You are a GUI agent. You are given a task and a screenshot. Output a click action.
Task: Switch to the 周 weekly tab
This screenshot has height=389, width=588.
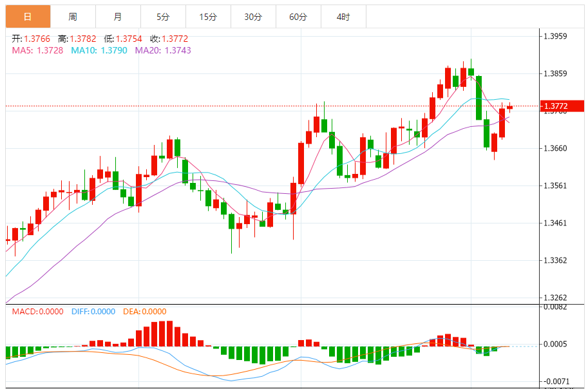(73, 17)
